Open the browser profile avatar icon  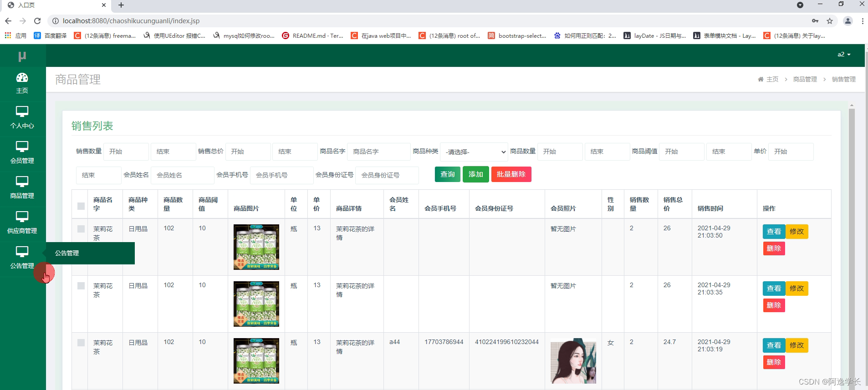848,21
